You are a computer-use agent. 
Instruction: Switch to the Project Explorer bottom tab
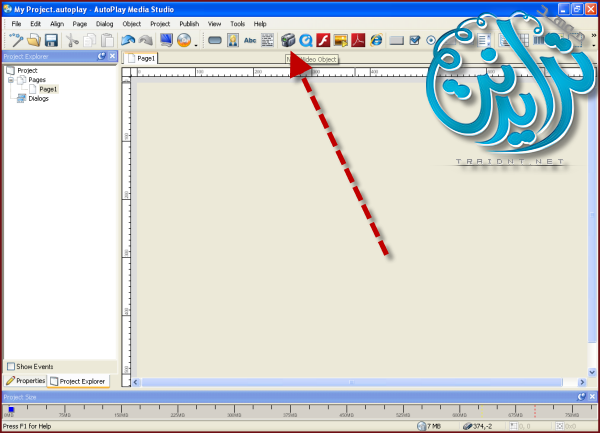(x=78, y=381)
